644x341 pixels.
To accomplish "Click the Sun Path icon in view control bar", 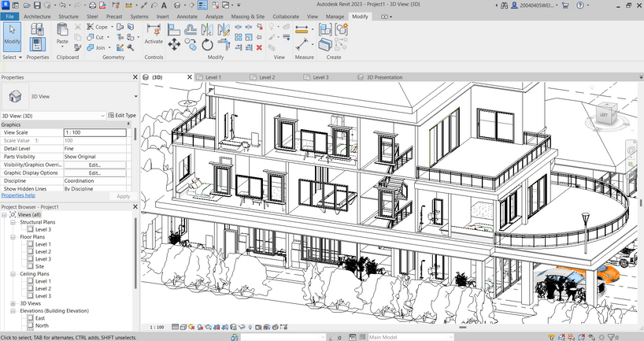I will (191, 327).
